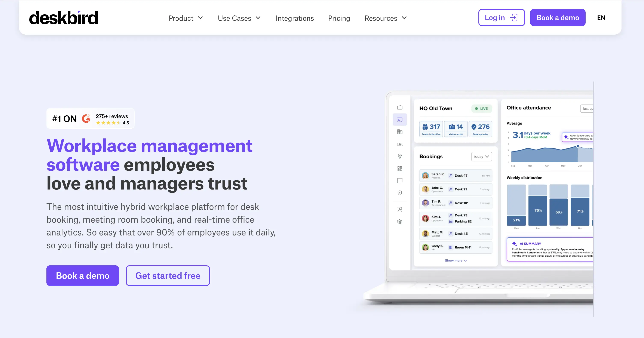Click Kim J.'s avatar photo
Viewport: 644px width, 338px height.
(x=425, y=218)
